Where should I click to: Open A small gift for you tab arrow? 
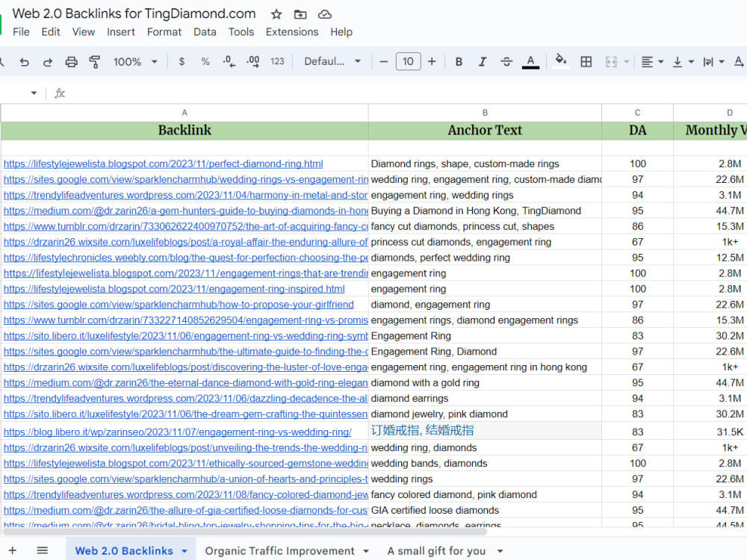click(500, 552)
